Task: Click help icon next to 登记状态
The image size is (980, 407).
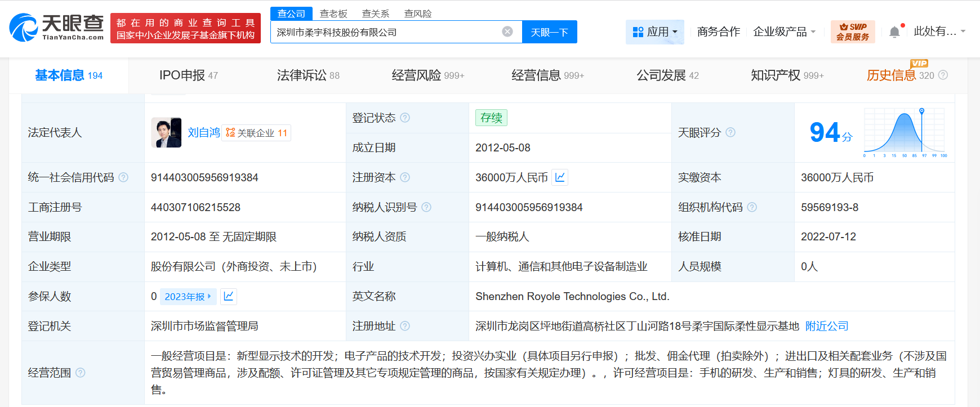Action: click(x=405, y=118)
